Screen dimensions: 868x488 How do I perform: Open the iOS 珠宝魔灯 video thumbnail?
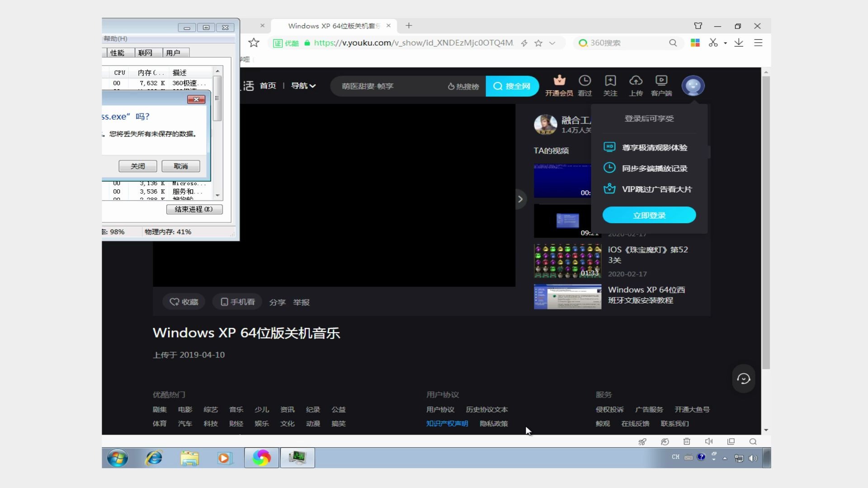(x=567, y=261)
